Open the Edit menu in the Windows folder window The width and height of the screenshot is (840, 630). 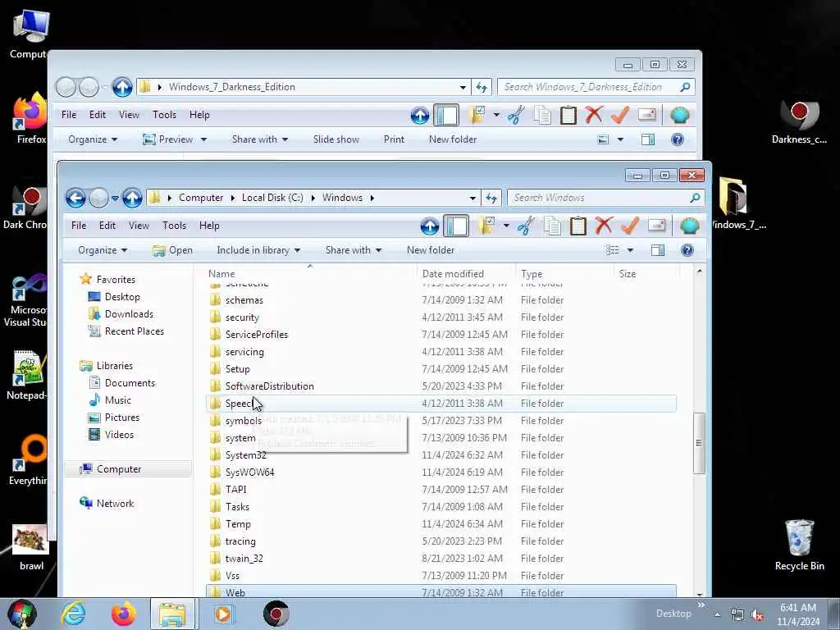pos(107,226)
